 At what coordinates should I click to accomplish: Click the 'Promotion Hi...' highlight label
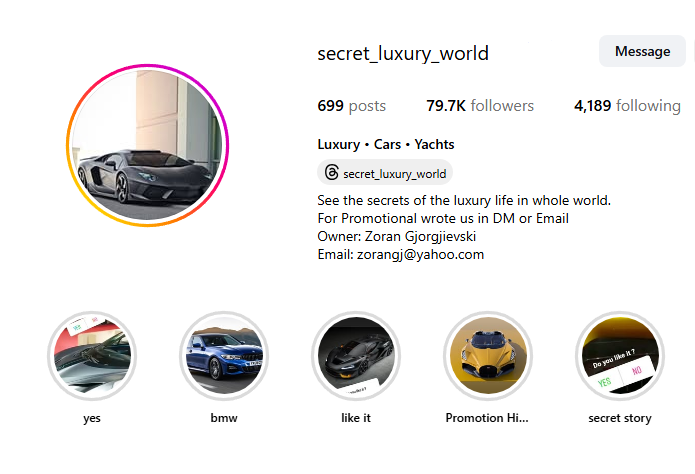pos(487,418)
